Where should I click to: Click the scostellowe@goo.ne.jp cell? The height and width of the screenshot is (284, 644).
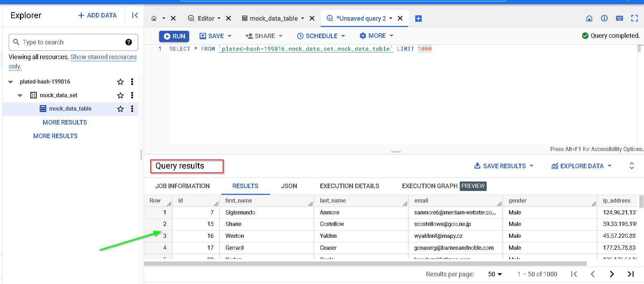point(455,224)
